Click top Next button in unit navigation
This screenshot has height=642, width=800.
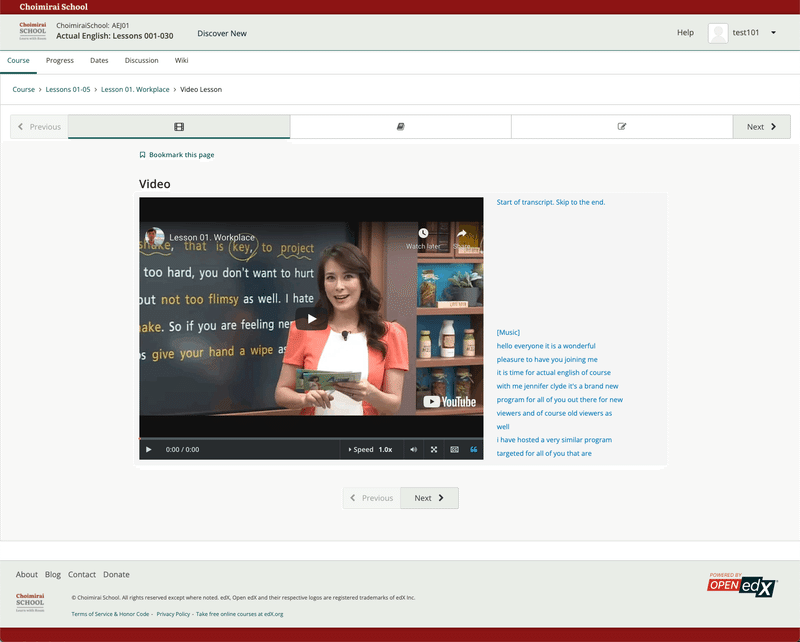coord(761,127)
